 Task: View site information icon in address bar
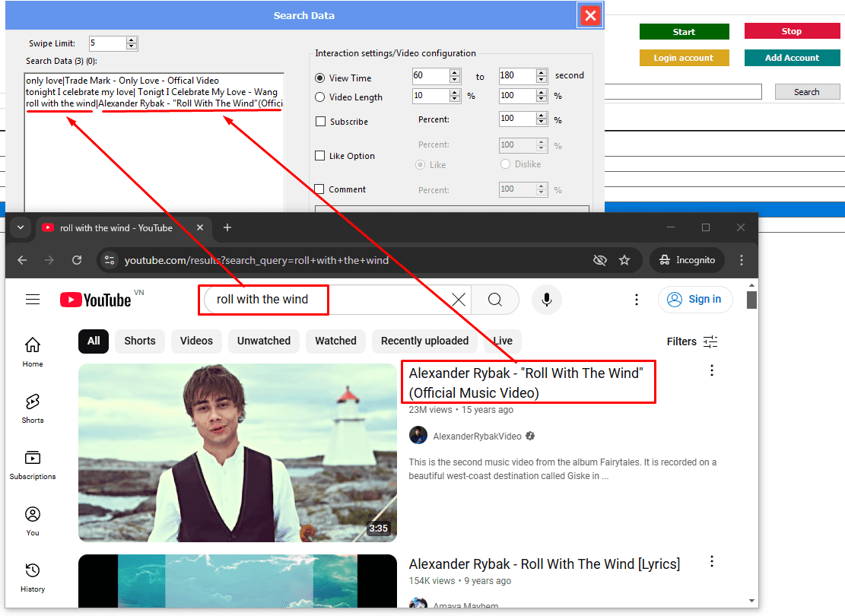pyautogui.click(x=110, y=260)
